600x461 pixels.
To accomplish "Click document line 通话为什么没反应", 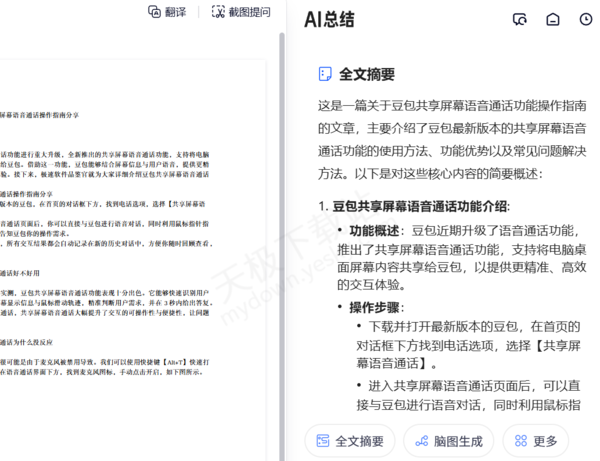I will coord(26,342).
